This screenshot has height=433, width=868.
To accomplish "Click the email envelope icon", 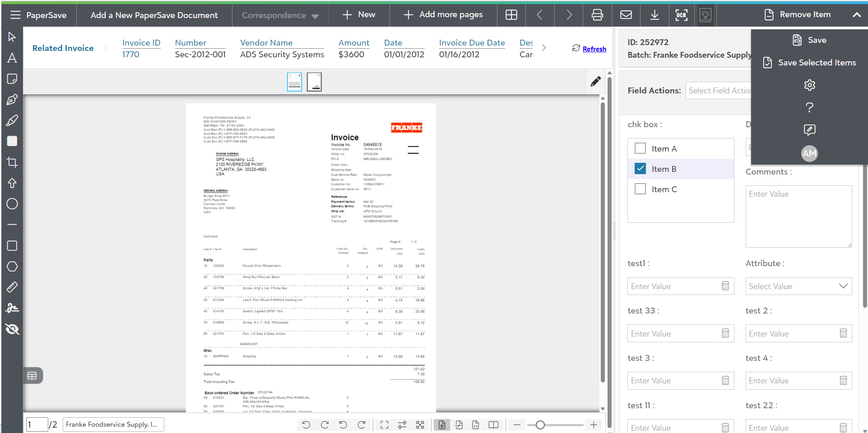I will point(626,15).
